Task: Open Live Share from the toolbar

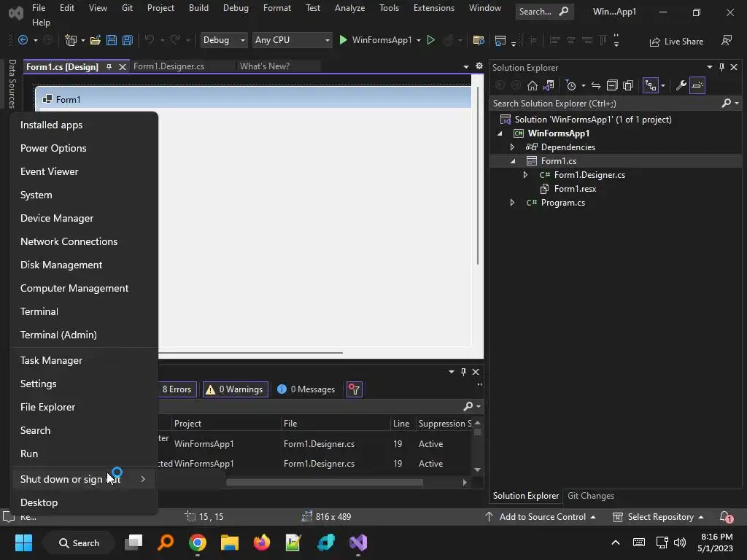Action: tap(676, 42)
